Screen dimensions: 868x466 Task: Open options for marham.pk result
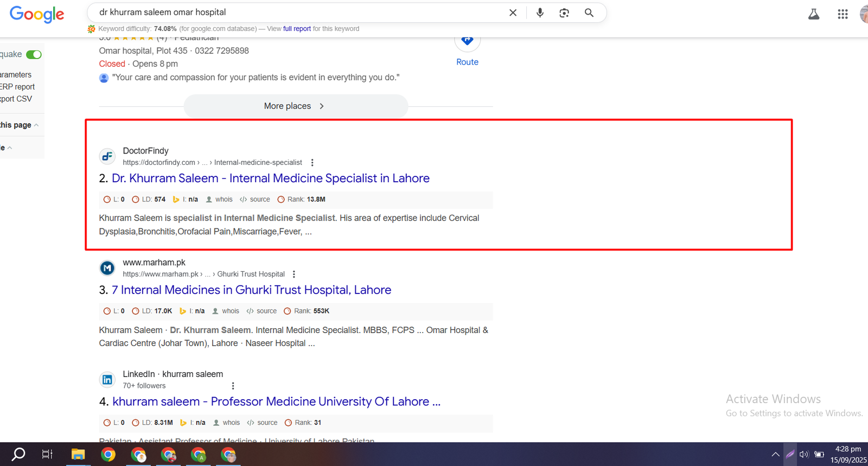(x=294, y=275)
